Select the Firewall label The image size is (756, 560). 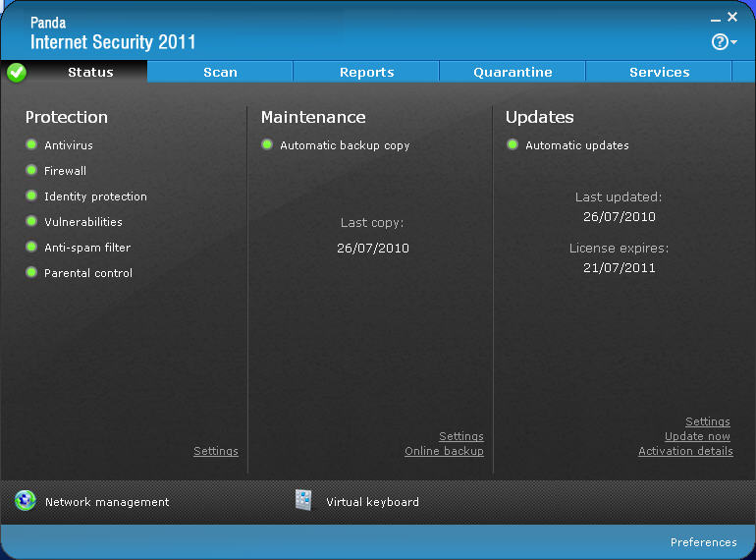[x=65, y=171]
